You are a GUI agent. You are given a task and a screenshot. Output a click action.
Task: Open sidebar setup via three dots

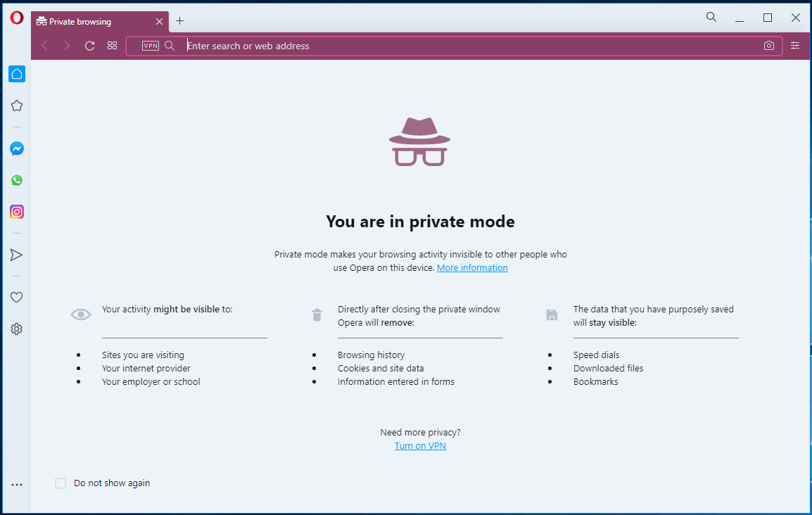[16, 483]
